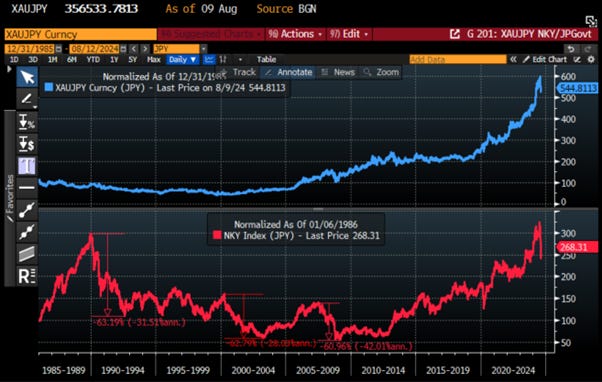602x382 pixels.
Task: Open the chart type dropdown arrow
Action: tap(240, 60)
